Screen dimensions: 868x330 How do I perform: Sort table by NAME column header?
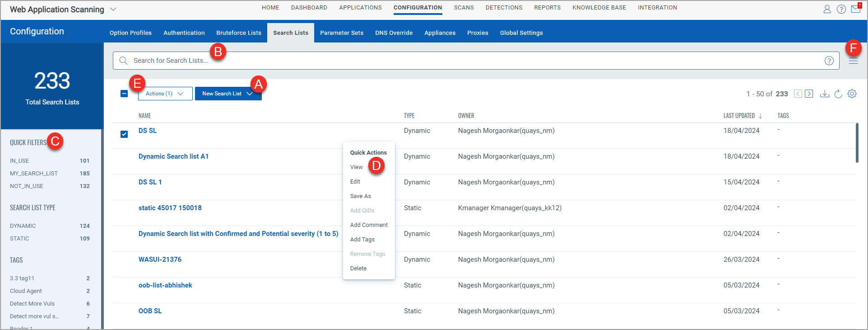point(144,116)
